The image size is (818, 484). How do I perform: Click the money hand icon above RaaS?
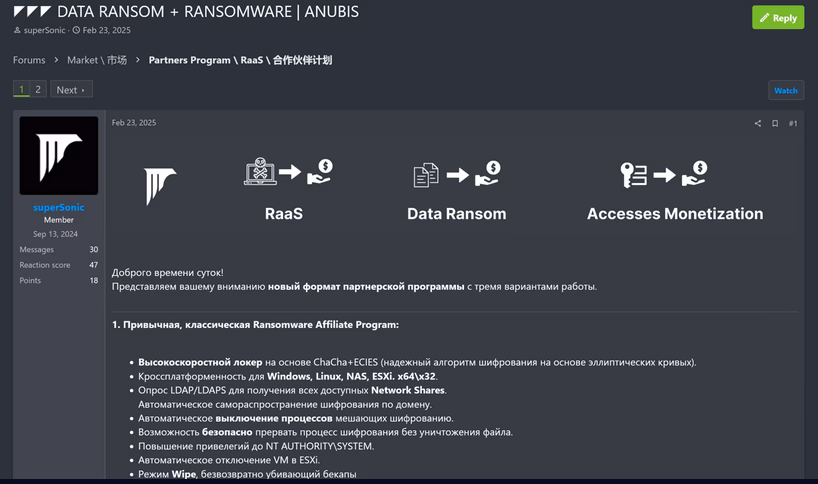(319, 172)
